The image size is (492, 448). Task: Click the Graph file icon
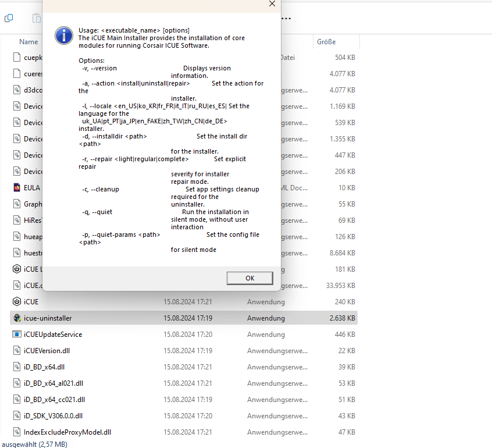click(x=17, y=204)
